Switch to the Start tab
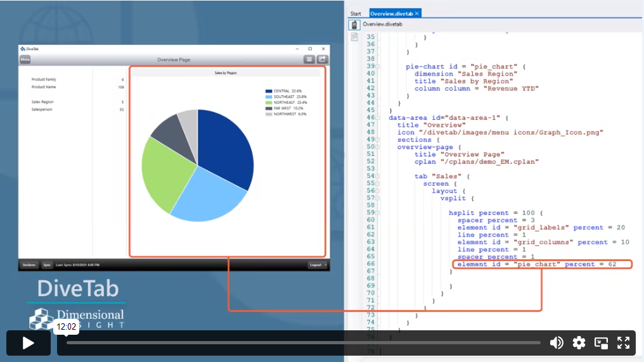The image size is (644, 362). (356, 13)
